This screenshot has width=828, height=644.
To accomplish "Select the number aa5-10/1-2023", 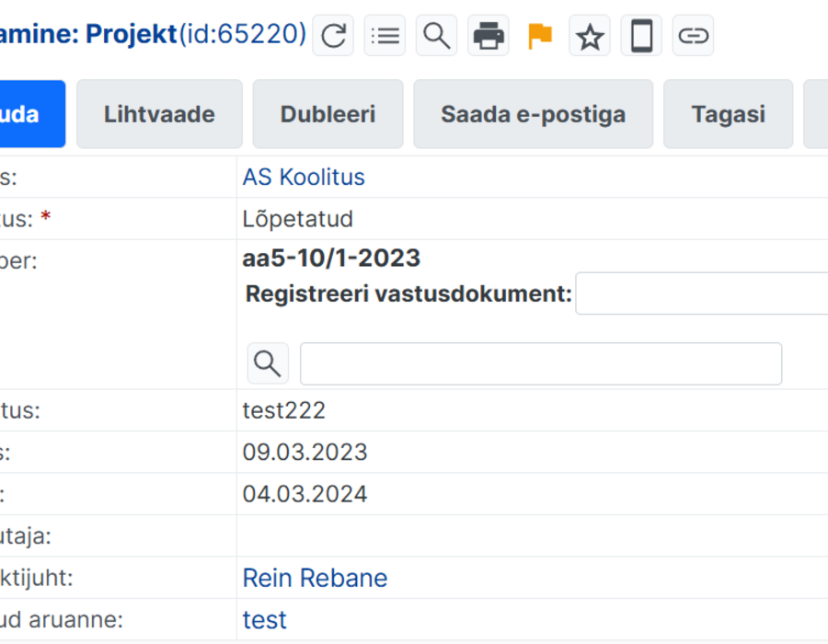I will (x=331, y=259).
